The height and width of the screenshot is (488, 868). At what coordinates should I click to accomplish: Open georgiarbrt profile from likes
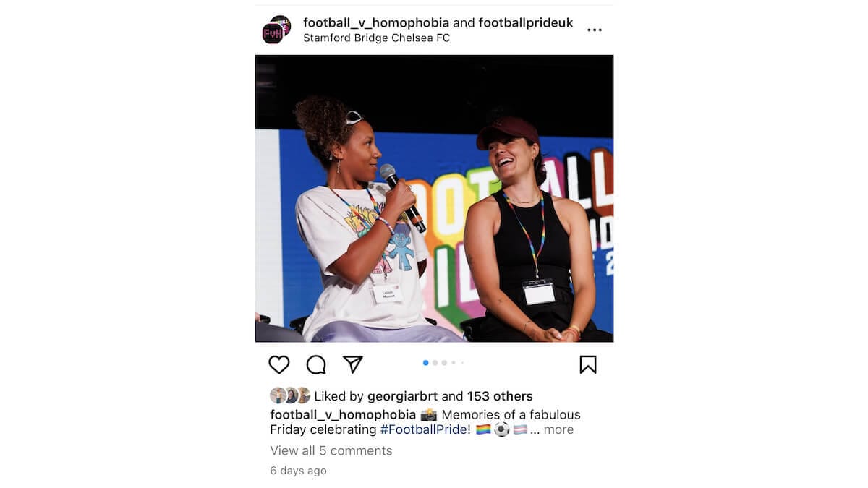[x=403, y=396]
